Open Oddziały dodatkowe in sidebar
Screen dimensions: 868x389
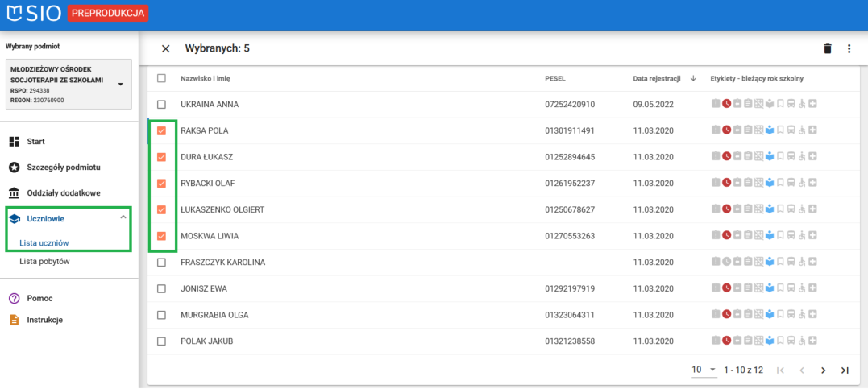[x=63, y=193]
